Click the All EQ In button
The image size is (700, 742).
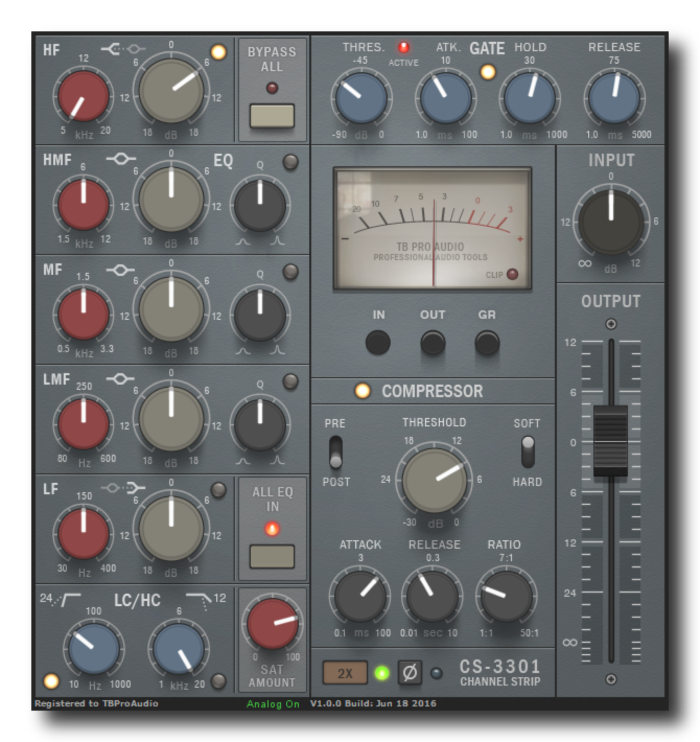tap(272, 556)
